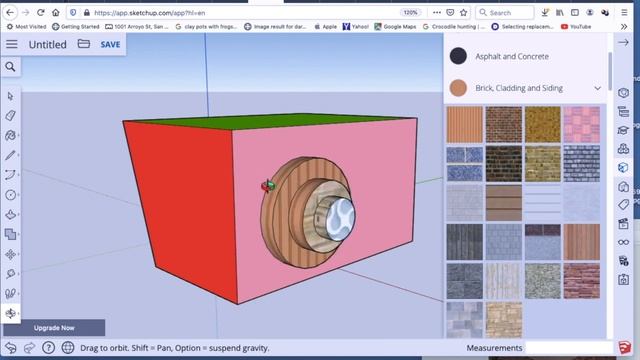Click the SketchUp logo in corner

(x=624, y=348)
